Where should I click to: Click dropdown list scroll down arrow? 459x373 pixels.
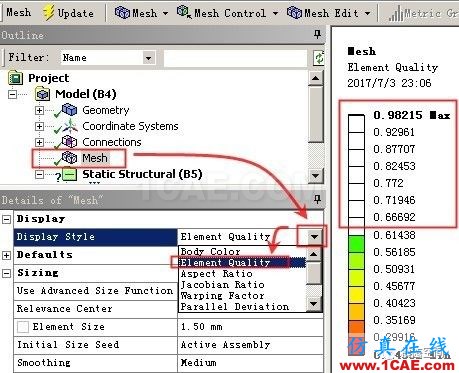[314, 304]
